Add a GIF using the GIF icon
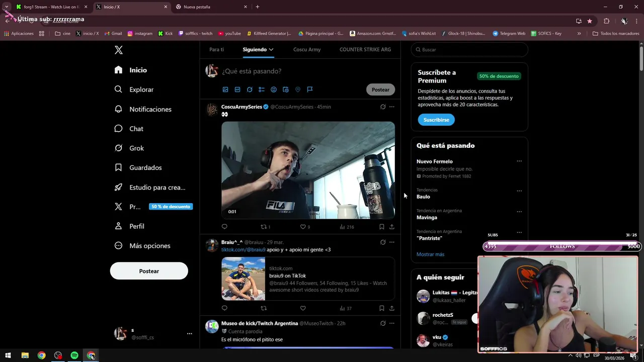The width and height of the screenshot is (644, 362). pos(237,89)
